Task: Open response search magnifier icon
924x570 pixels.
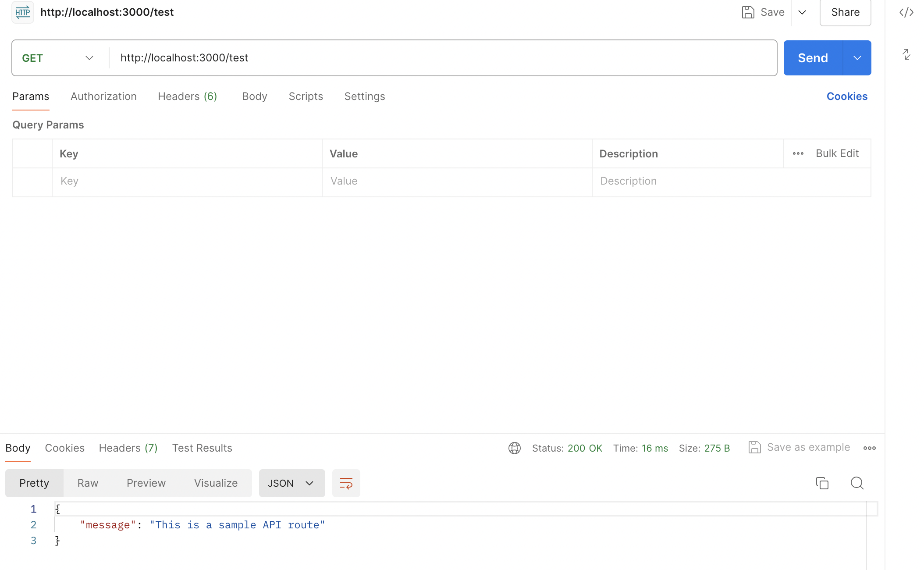Action: point(857,483)
